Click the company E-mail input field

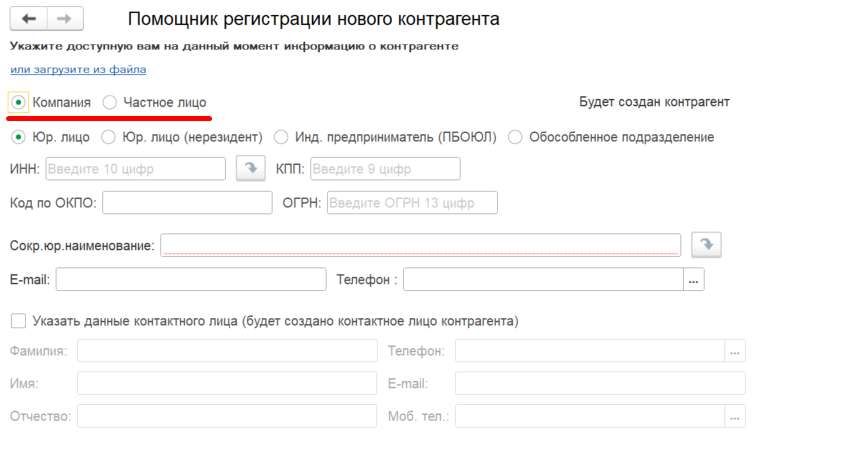tap(191, 280)
